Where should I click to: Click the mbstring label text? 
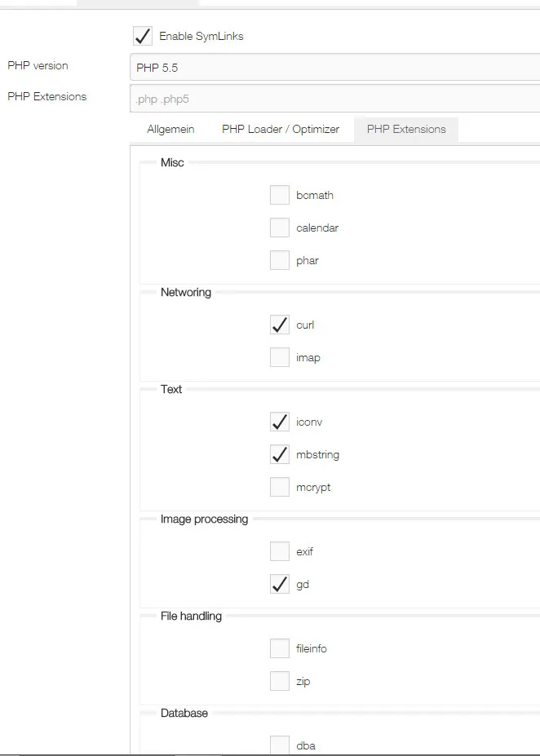tap(318, 455)
